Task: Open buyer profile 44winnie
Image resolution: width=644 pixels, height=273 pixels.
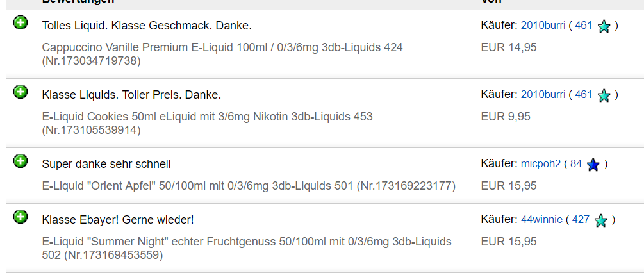Action: click(x=541, y=219)
